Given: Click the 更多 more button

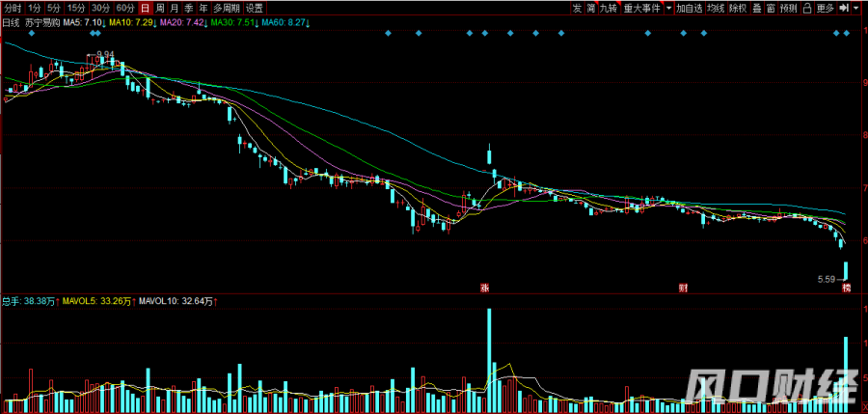Looking at the screenshot, I should click(825, 8).
